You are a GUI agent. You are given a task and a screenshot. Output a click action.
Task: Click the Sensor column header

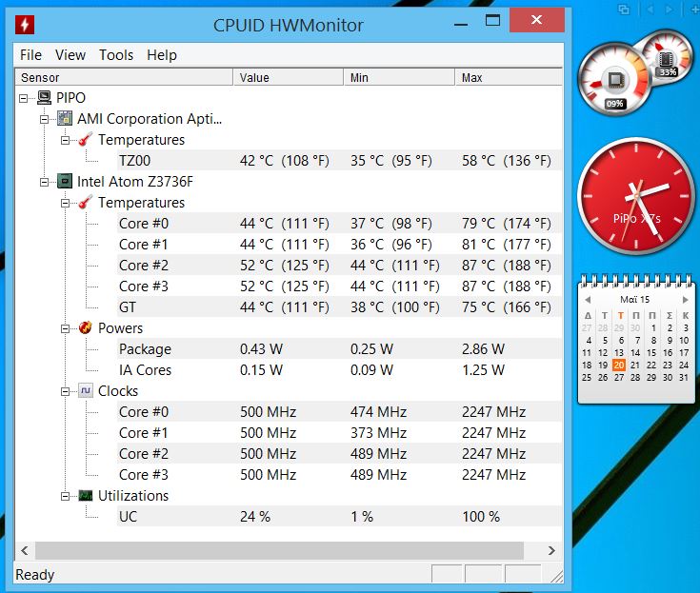(x=124, y=77)
